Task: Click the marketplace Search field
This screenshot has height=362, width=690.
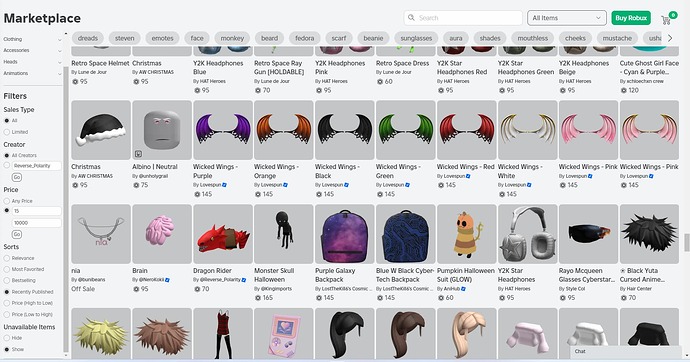Action: point(463,18)
